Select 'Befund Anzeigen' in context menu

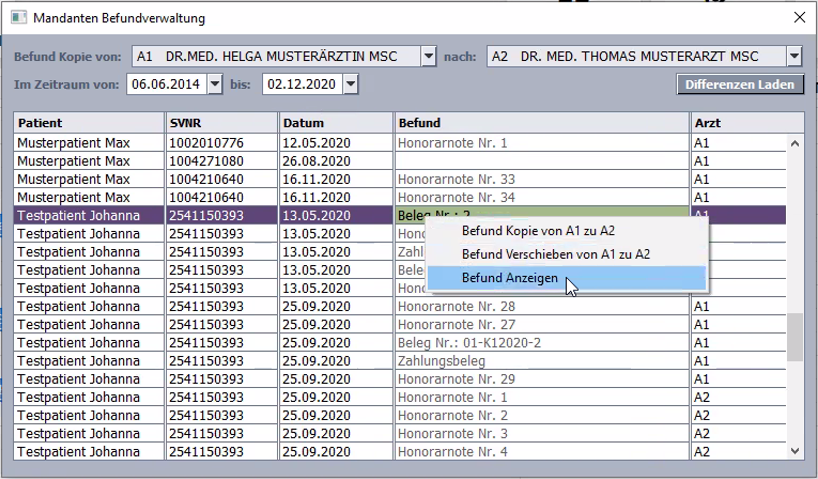pos(567,278)
